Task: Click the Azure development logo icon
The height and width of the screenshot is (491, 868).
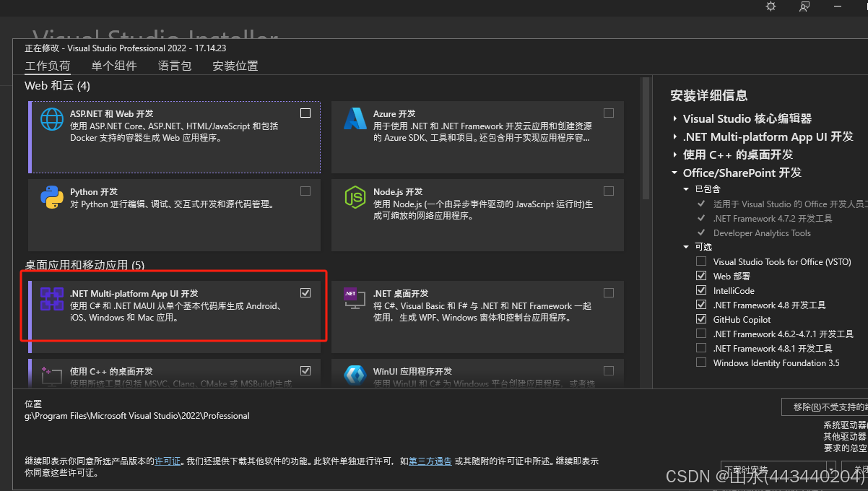Action: point(355,119)
